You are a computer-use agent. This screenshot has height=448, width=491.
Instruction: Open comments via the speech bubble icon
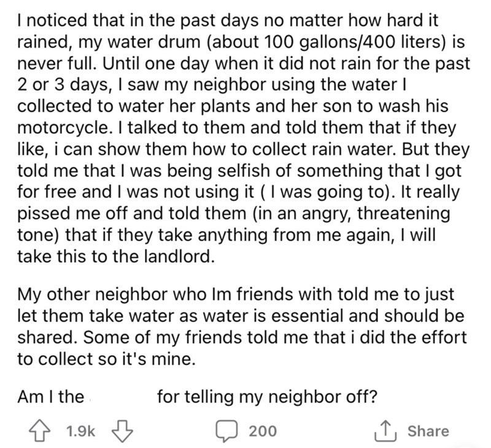[226, 431]
